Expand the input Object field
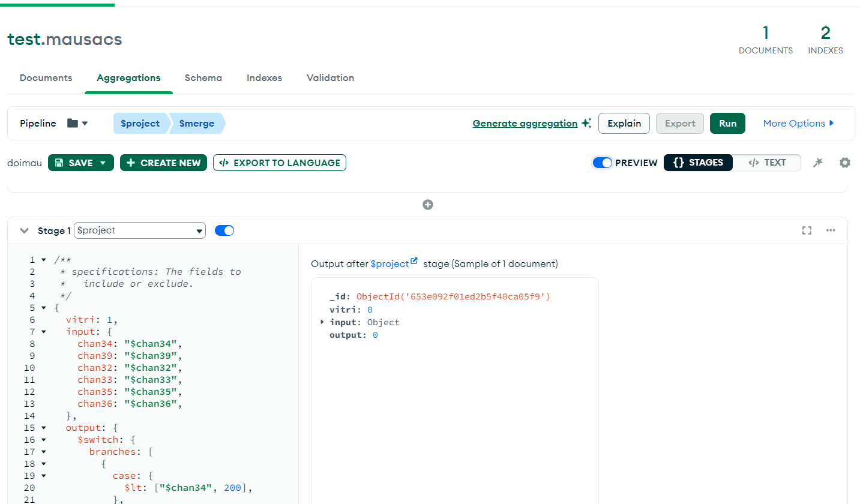 pos(323,322)
